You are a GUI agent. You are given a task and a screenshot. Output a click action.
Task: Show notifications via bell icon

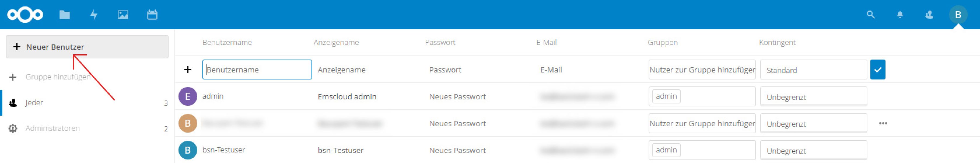(x=900, y=15)
